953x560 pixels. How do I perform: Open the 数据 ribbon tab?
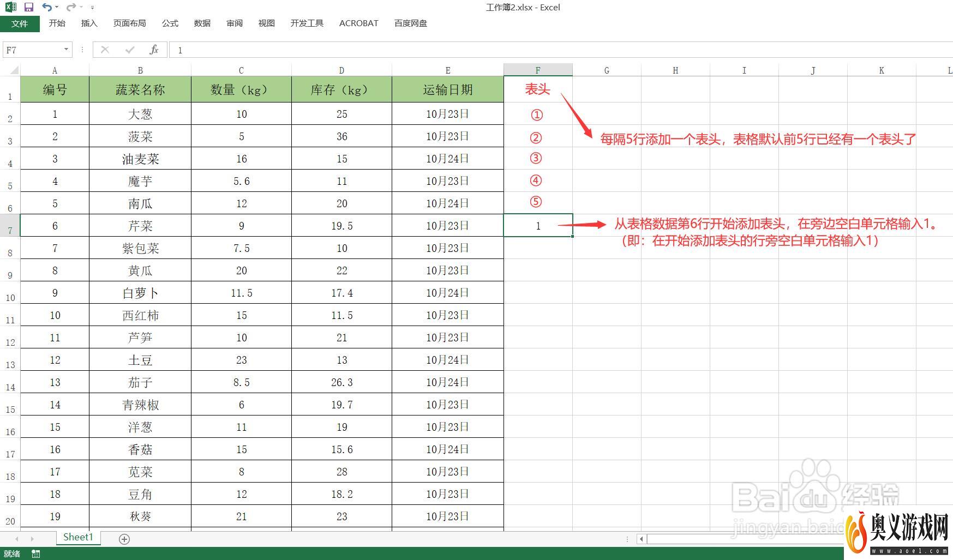coord(202,23)
